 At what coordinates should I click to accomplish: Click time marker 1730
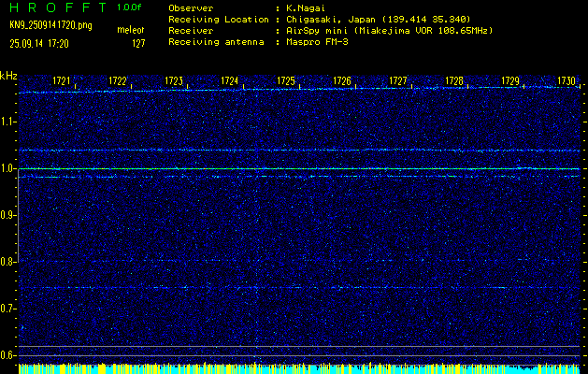pyautogui.click(x=566, y=80)
